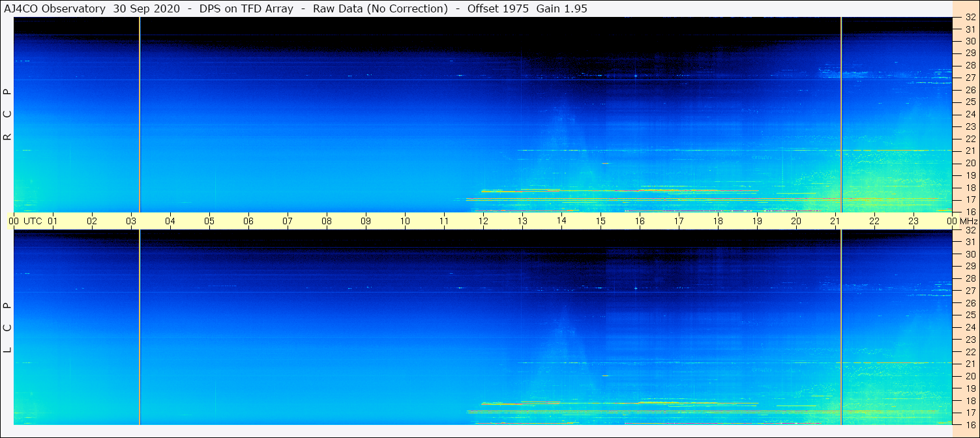Select Raw Data (No Correction) header text
The height and width of the screenshot is (438, 980).
(x=381, y=8)
